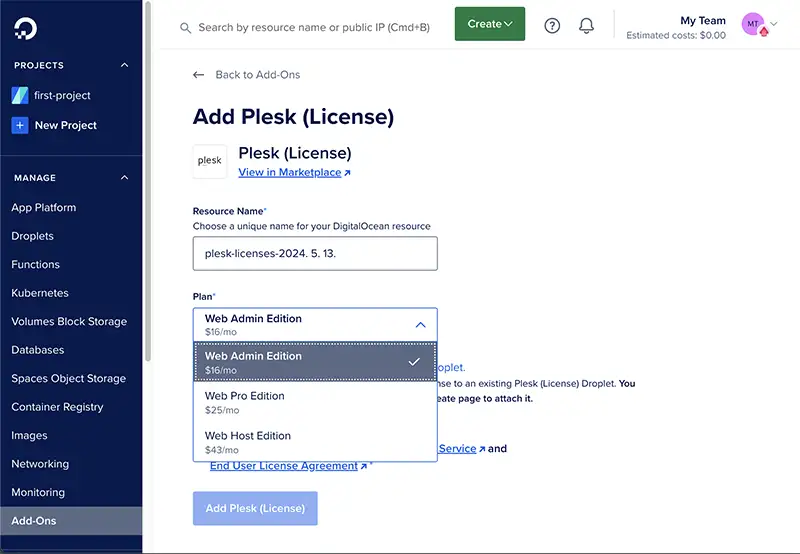Open Container Registry in sidebar

tap(57, 407)
